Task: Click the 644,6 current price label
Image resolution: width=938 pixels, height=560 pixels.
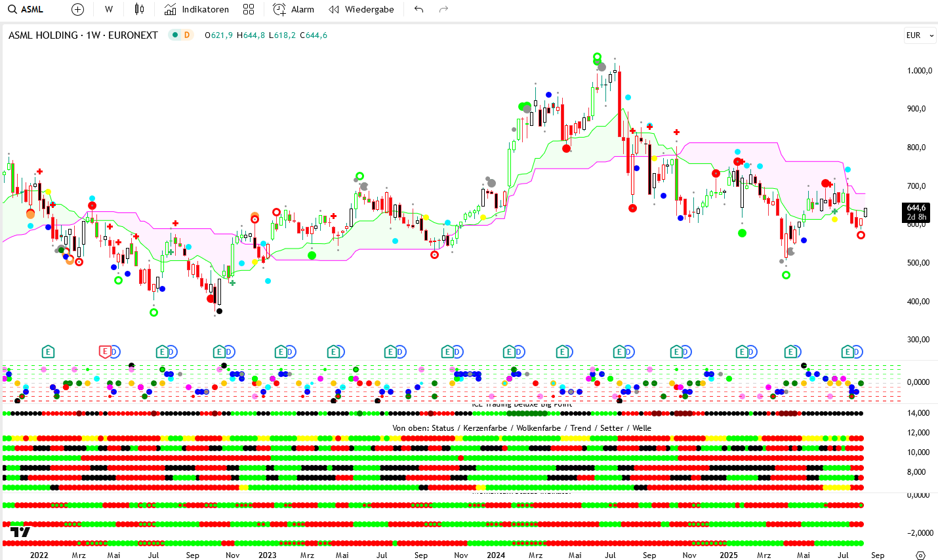Action: [916, 208]
